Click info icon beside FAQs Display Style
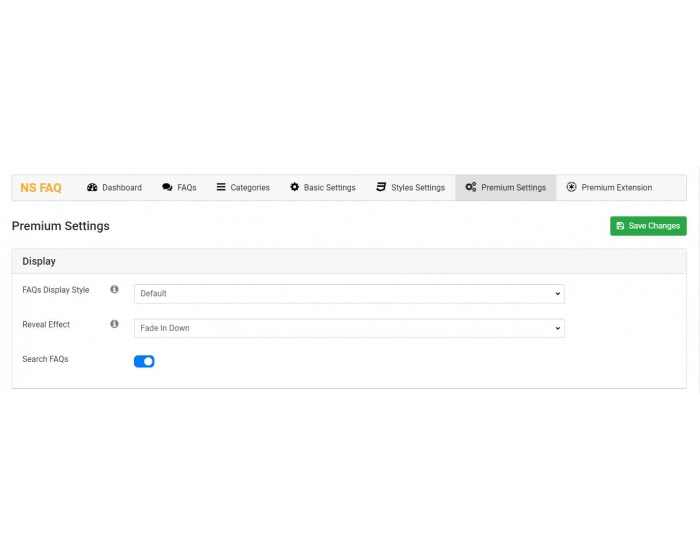The width and height of the screenshot is (700, 560). coord(114,290)
